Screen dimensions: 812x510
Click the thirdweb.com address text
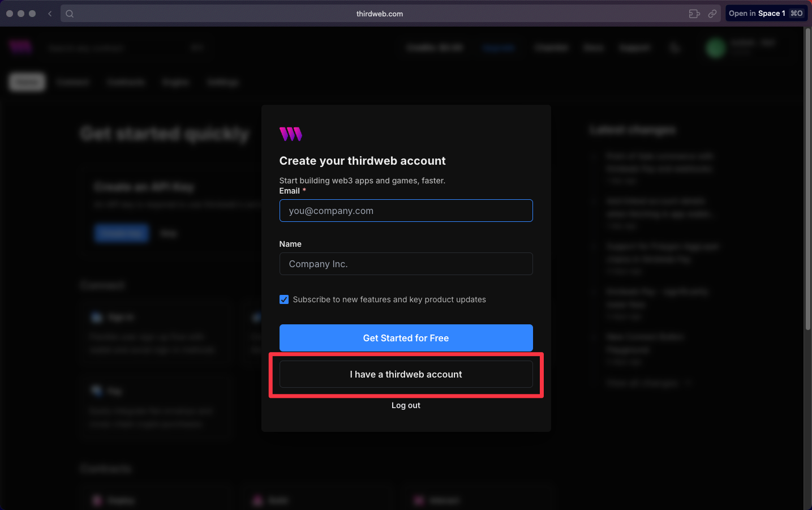380,14
